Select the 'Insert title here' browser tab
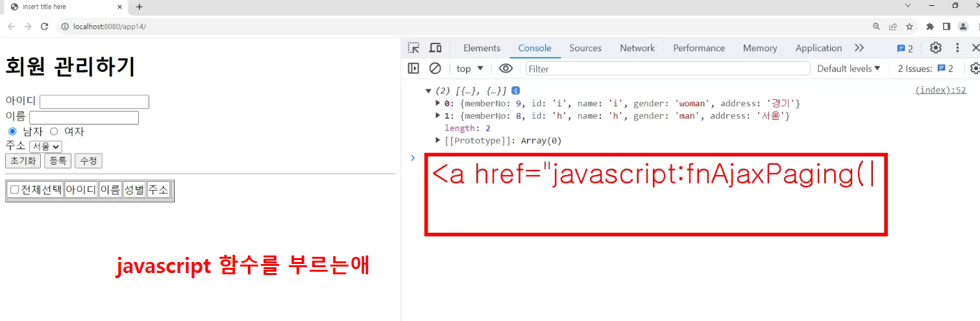 65,7
